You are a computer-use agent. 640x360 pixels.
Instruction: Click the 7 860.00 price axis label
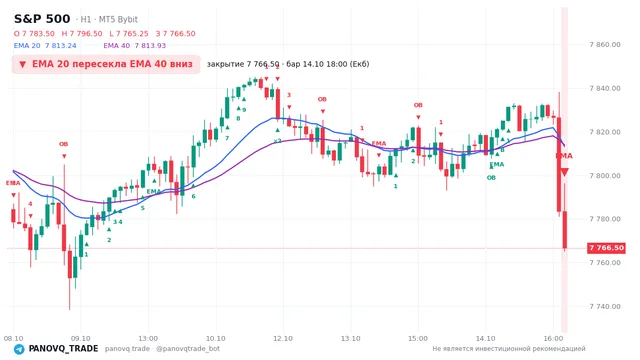click(x=605, y=44)
